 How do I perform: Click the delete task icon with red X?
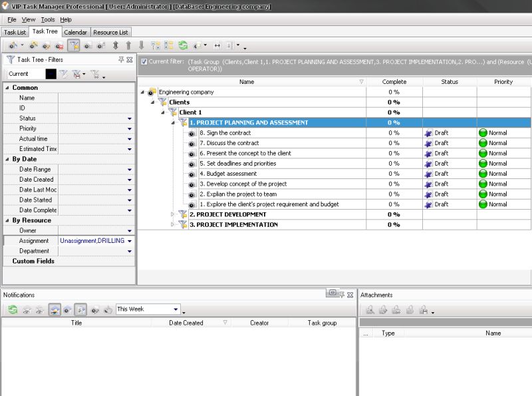click(x=59, y=45)
